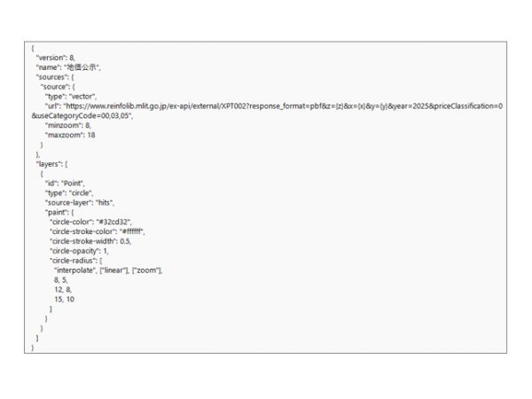Click the "circle-radius" key text
The height and width of the screenshot is (399, 532).
point(74,261)
